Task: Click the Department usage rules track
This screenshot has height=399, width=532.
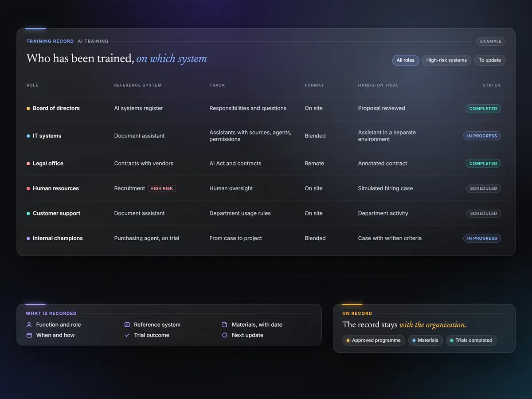Action: (240, 213)
